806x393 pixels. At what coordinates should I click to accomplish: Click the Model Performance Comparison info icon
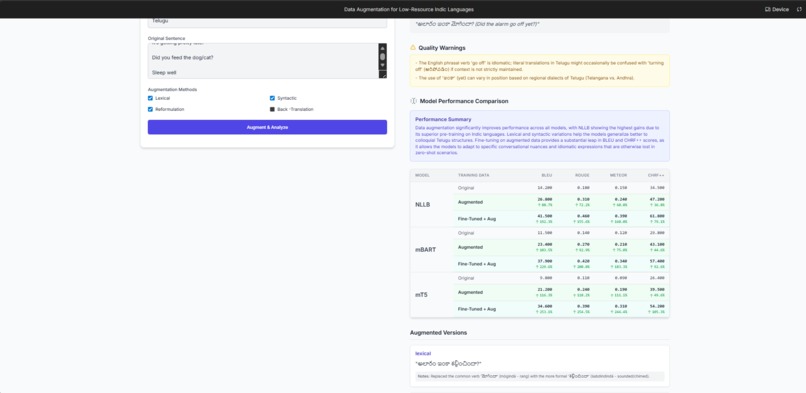(x=413, y=101)
